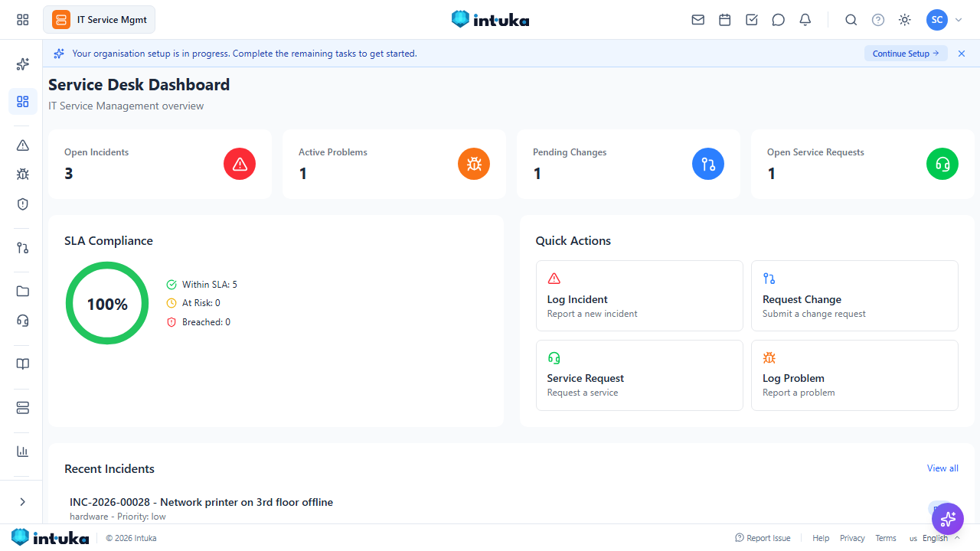Click the Open Incidents count 3
The image size is (980, 551).
[x=69, y=174]
